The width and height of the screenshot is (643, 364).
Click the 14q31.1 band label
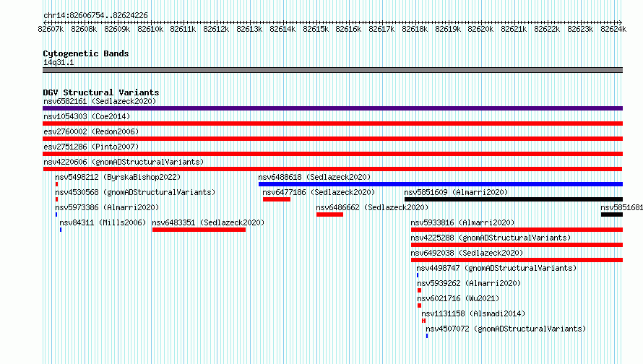tap(59, 62)
